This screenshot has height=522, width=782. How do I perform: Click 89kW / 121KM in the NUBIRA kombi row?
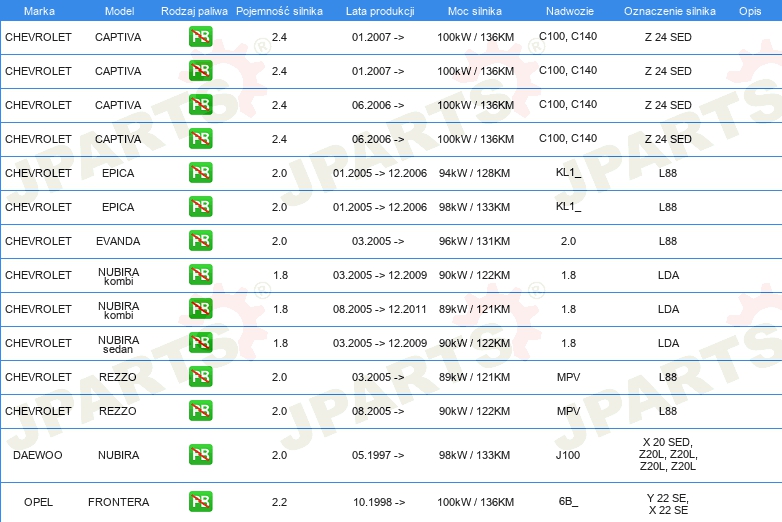[474, 309]
